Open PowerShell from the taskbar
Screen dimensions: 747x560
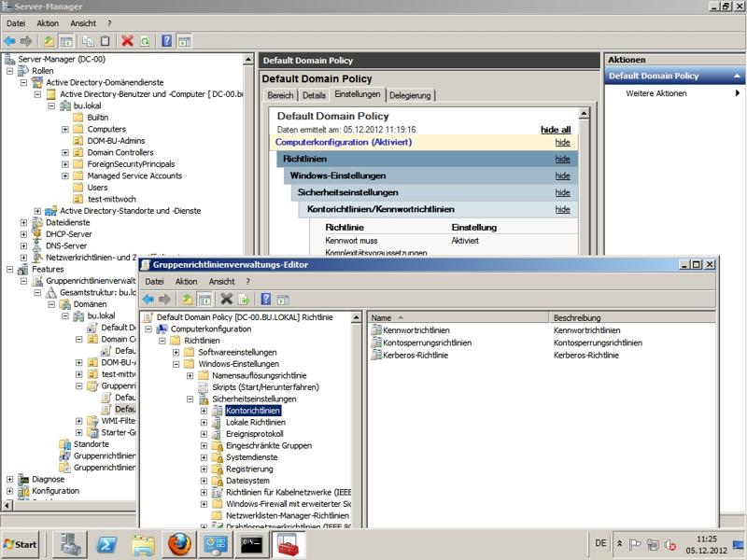106,544
